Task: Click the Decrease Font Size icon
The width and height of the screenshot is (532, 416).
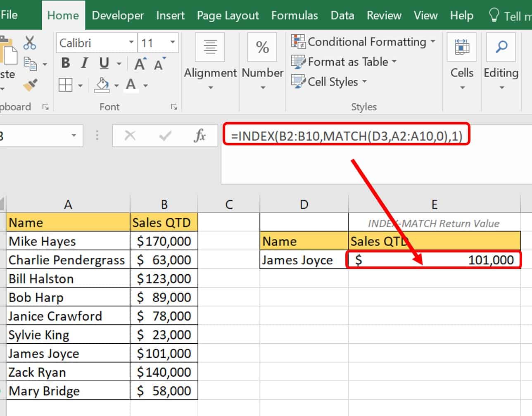Action: [x=159, y=64]
